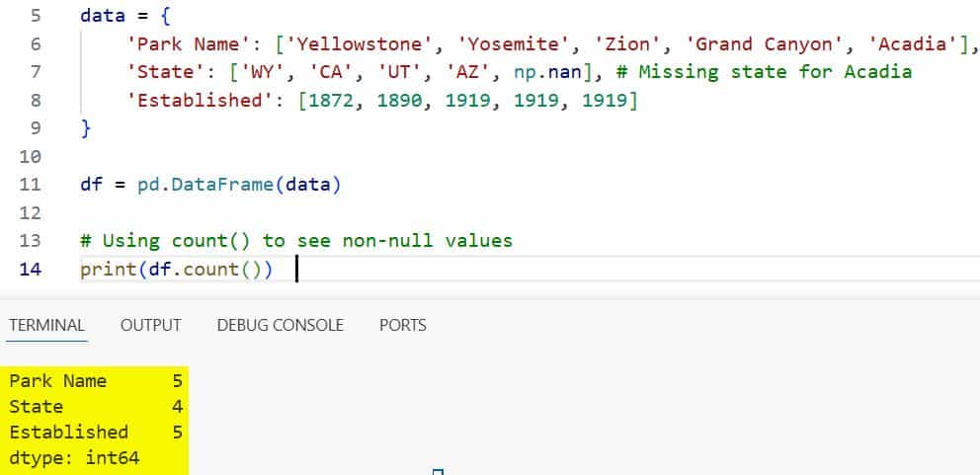
Task: Click line number 13 in the gutter
Action: (x=30, y=241)
